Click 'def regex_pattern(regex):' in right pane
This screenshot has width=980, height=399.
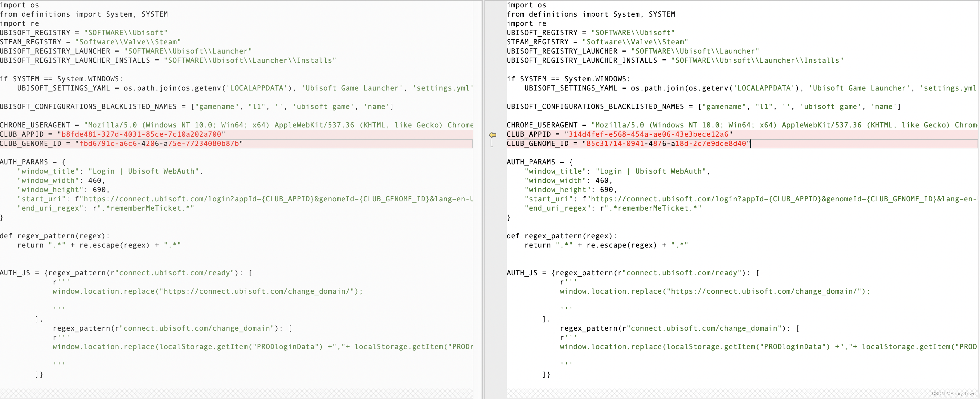pyautogui.click(x=561, y=236)
